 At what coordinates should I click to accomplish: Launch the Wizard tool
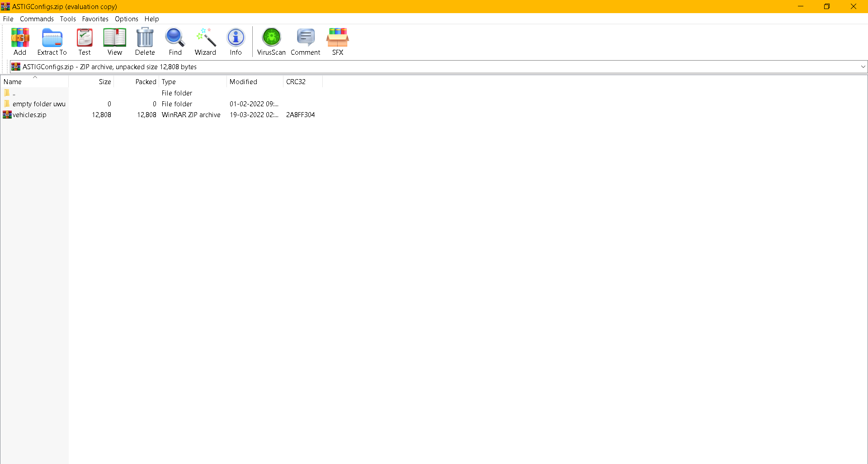coord(205,42)
